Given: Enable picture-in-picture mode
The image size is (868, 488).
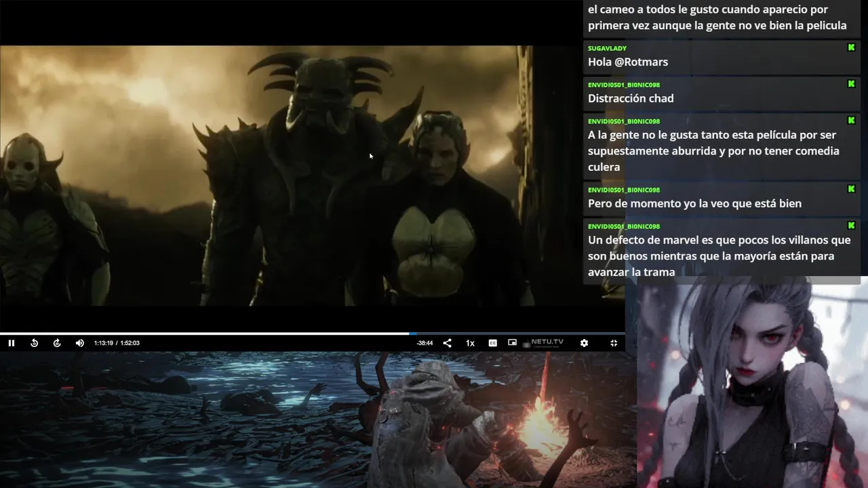Looking at the screenshot, I should pos(513,343).
